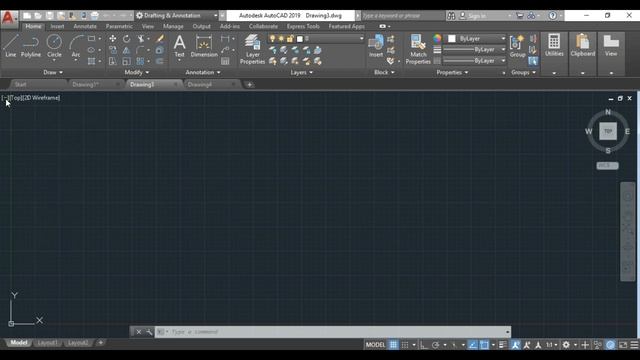Choose the Move tool in Modify
Screen dimensions: 640x360
[x=113, y=39]
